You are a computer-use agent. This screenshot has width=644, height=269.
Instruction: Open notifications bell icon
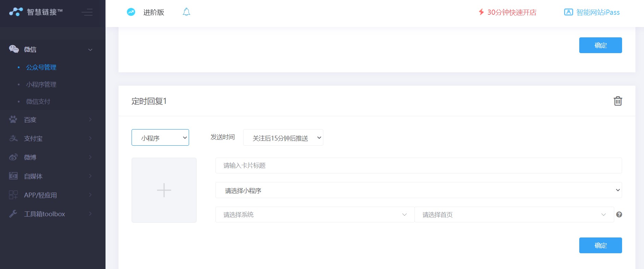(186, 12)
